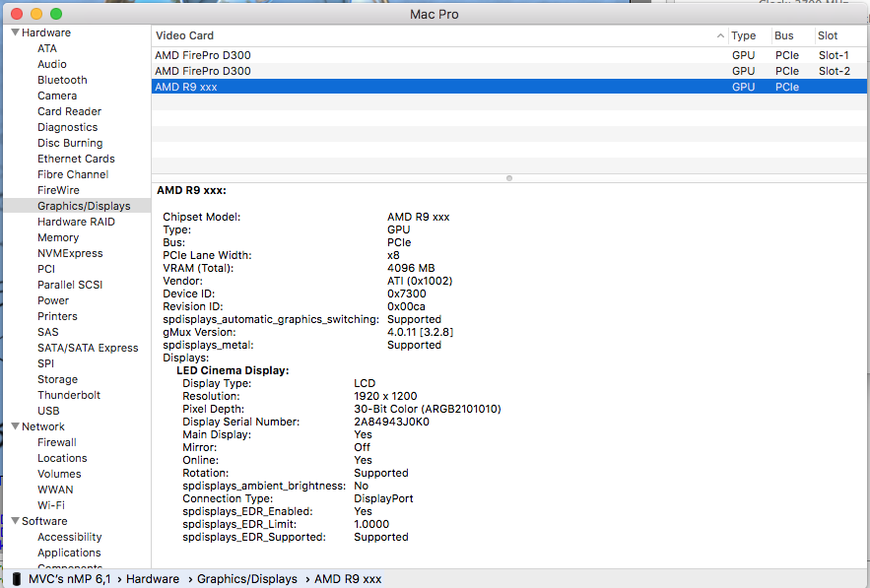Screen dimensions: 870x588
Task: Click the PCIe Lane Width value x8
Action: (393, 256)
